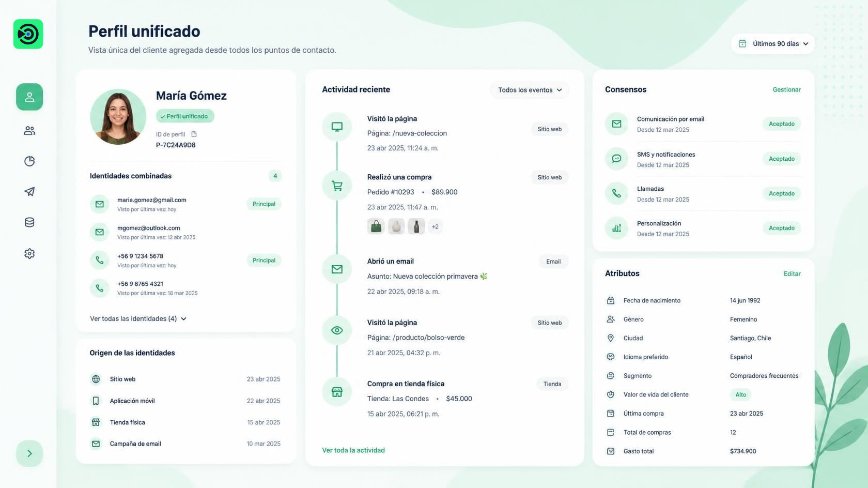
Task: Select the mgomez@outlook.com identity row
Action: coord(185,232)
